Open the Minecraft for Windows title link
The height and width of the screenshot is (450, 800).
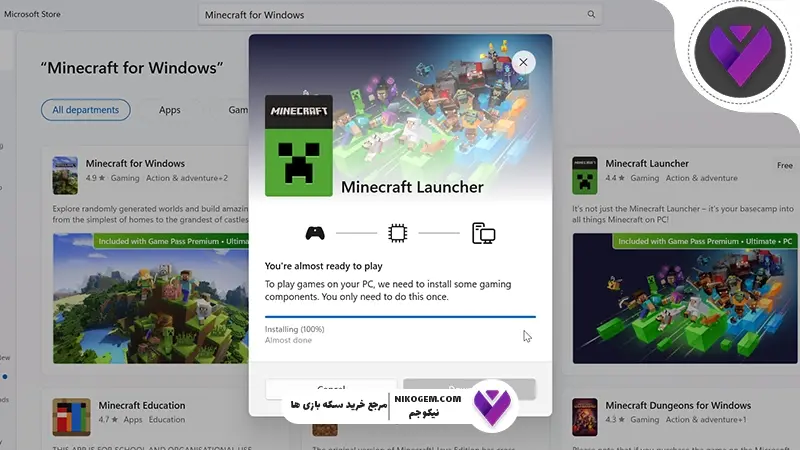coord(135,163)
